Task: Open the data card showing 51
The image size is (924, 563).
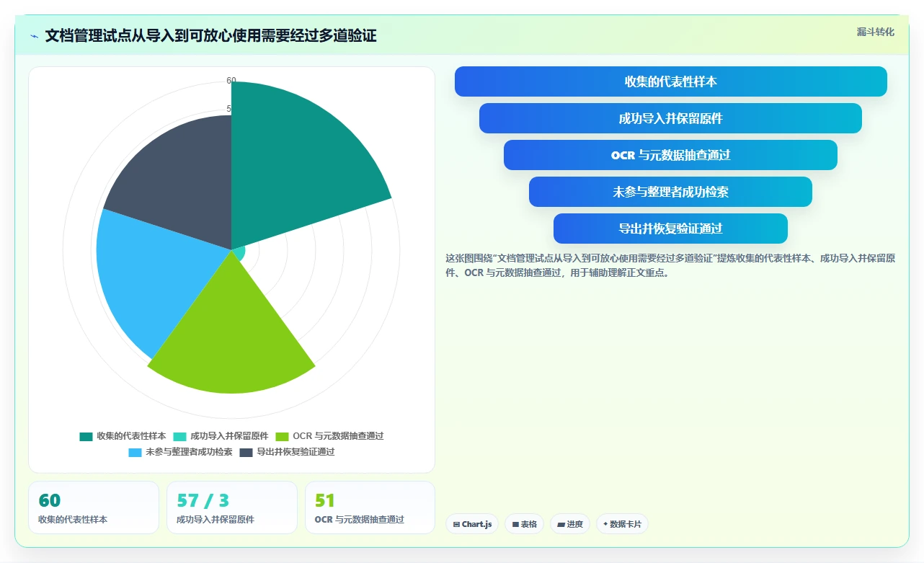Action: click(370, 507)
